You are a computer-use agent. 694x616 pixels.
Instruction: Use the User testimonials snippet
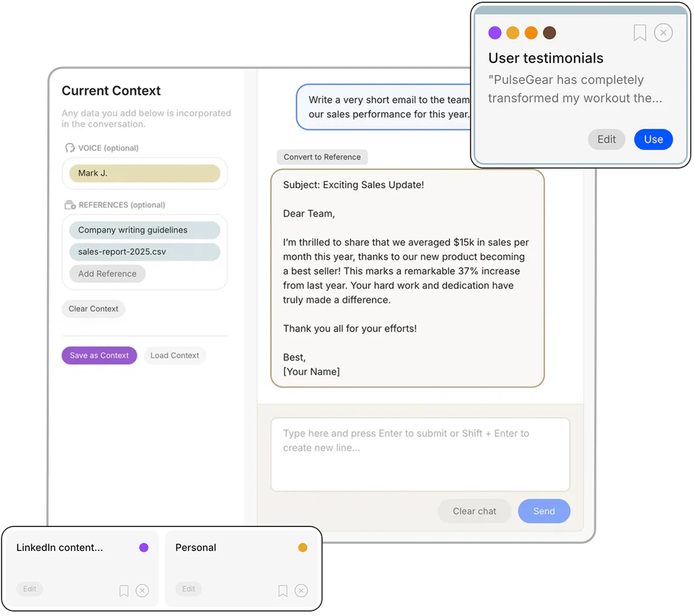click(x=653, y=139)
